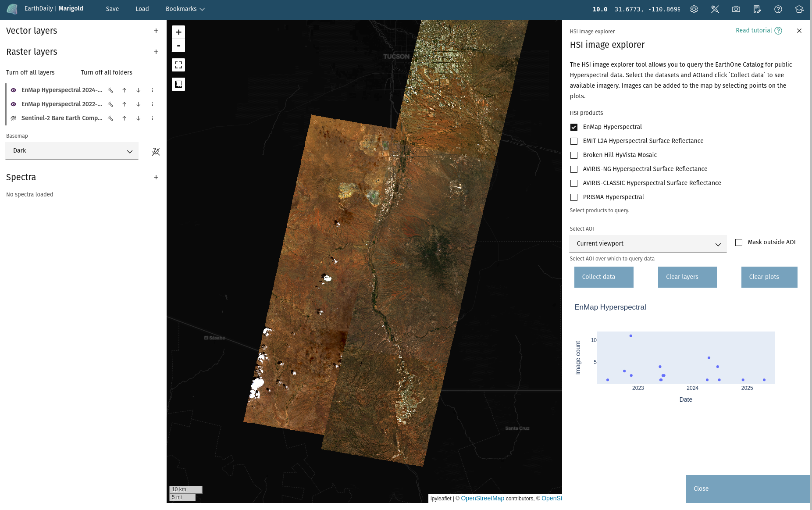Move EnMap Hyperspectral 2024 layer down
The image size is (812, 510).
pos(139,90)
